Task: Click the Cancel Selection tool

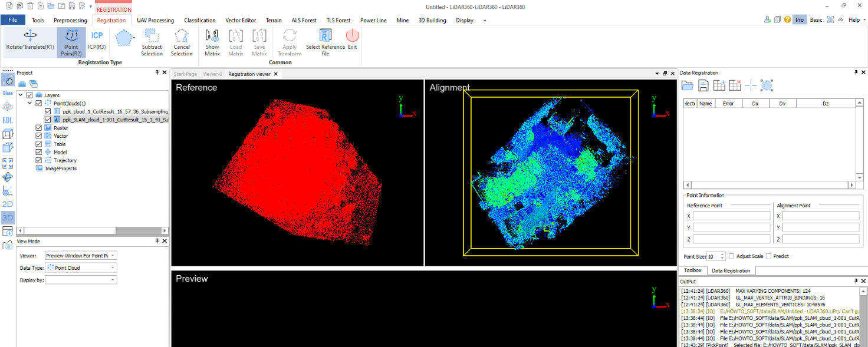Action: pos(182,41)
